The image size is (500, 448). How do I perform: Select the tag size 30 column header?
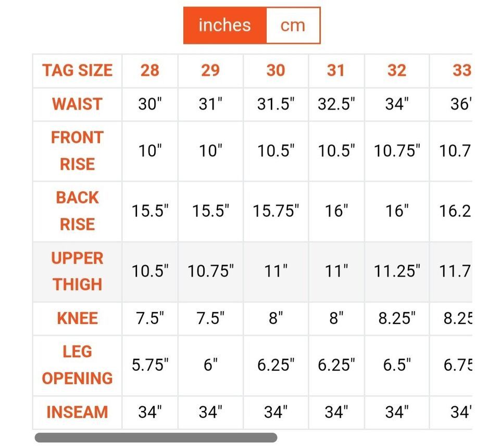tap(276, 70)
